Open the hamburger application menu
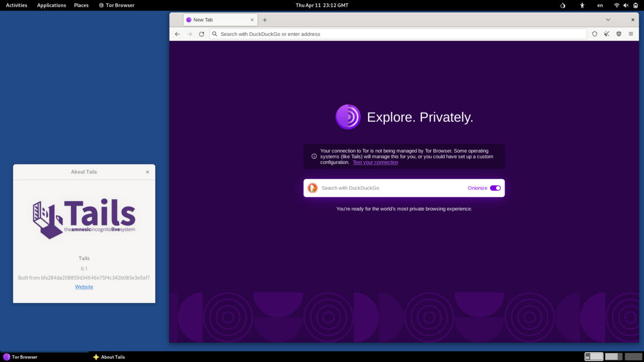Image resolution: width=644 pixels, height=362 pixels. click(631, 34)
